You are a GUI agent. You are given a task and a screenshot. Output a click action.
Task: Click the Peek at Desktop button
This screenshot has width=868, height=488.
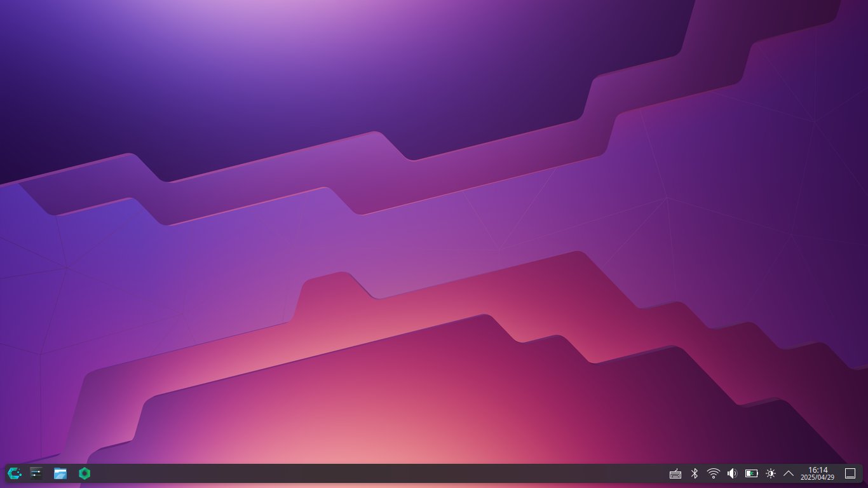click(x=850, y=473)
